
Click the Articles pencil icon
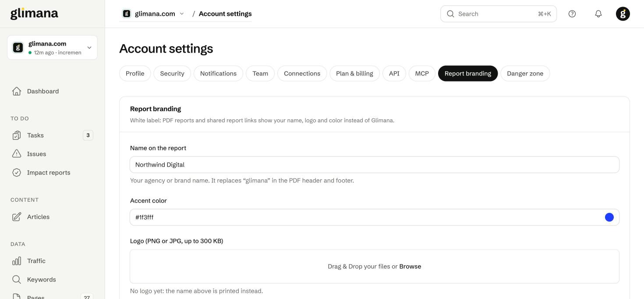point(17,217)
